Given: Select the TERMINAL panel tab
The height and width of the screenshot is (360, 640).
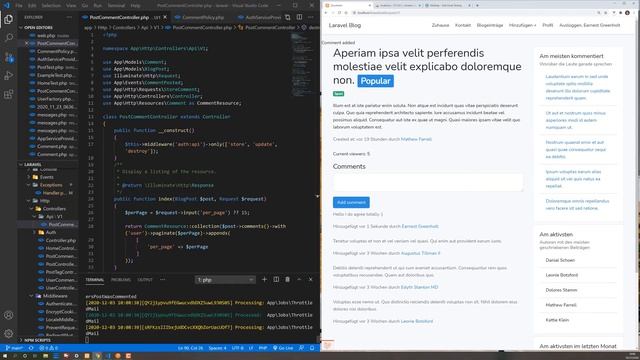Looking at the screenshot, I should (94, 280).
